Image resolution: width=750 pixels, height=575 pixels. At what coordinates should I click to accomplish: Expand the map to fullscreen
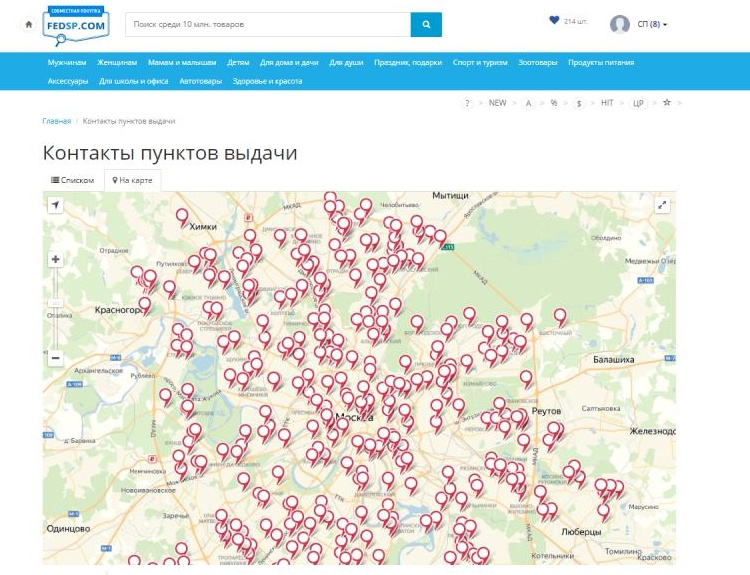(x=662, y=205)
